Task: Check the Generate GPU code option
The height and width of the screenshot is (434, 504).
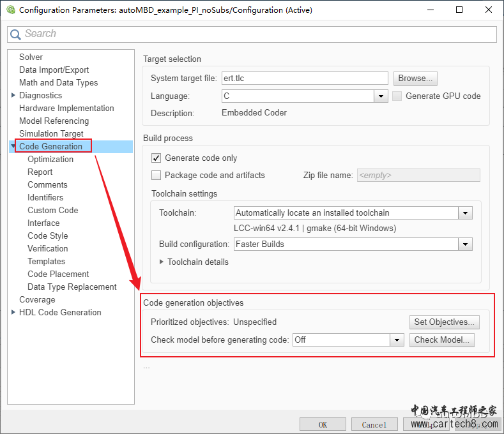Action: pyautogui.click(x=397, y=96)
